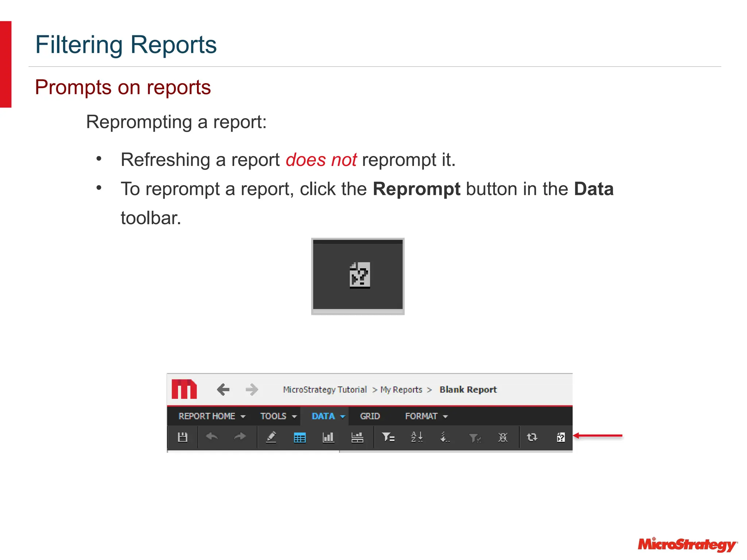Switch to Grid view icon
This screenshot has width=747, height=560.
click(x=299, y=437)
